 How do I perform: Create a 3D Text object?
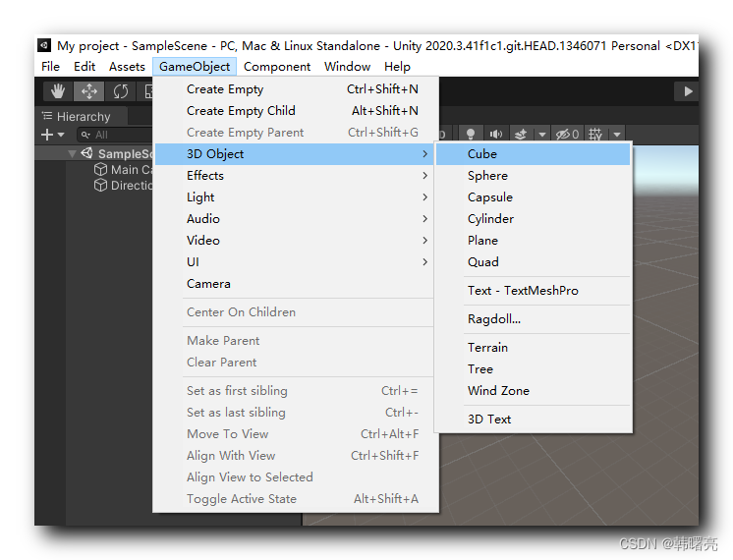(534, 420)
